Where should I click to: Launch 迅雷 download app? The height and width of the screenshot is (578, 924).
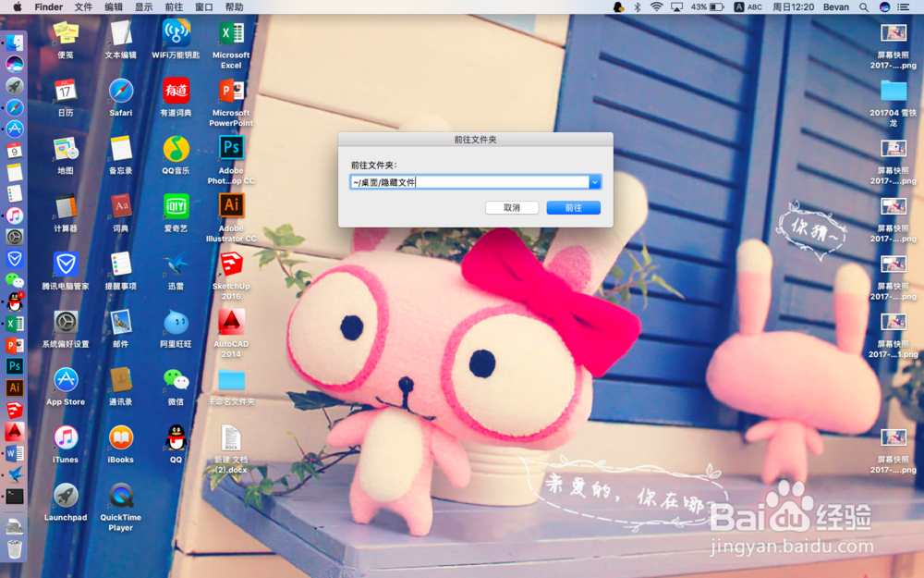tap(176, 264)
